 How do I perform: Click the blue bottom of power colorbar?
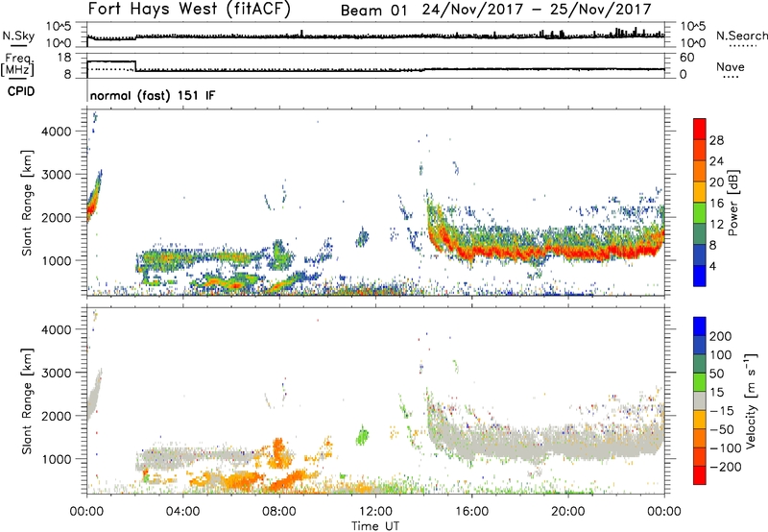(700, 276)
